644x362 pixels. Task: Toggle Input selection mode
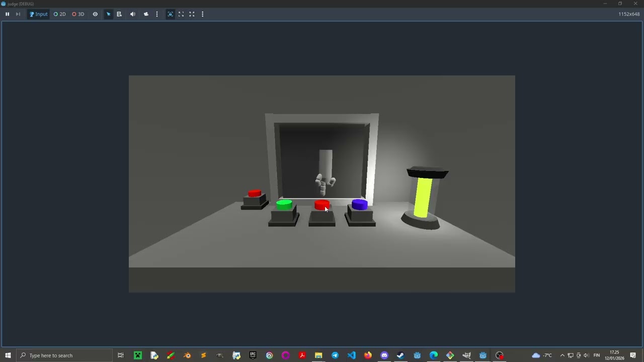click(x=38, y=14)
